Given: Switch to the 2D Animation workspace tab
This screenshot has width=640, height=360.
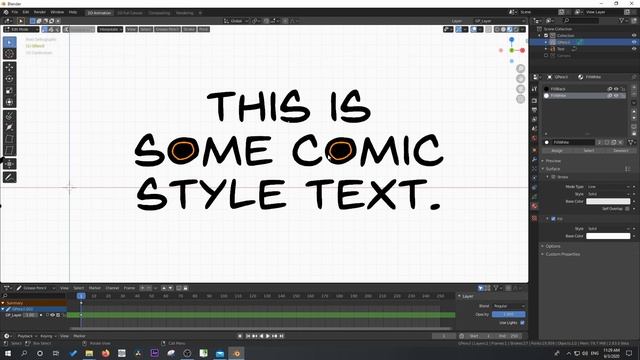Looking at the screenshot, I should click(x=99, y=13).
